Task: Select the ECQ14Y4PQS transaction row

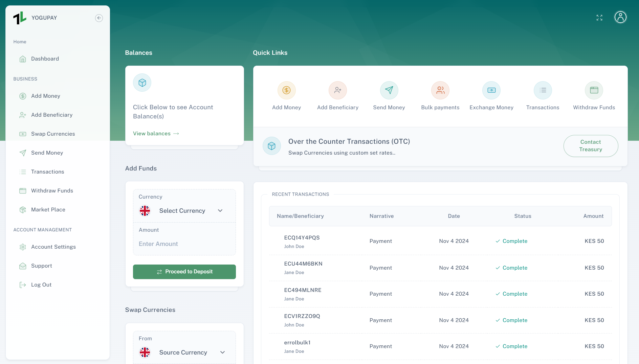Action: coord(440,241)
